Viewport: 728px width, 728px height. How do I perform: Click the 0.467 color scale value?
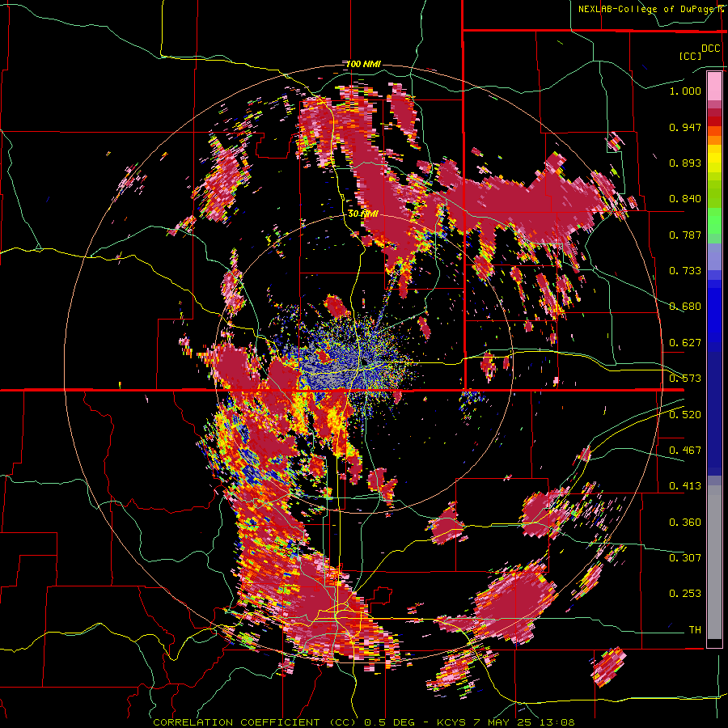tap(685, 451)
